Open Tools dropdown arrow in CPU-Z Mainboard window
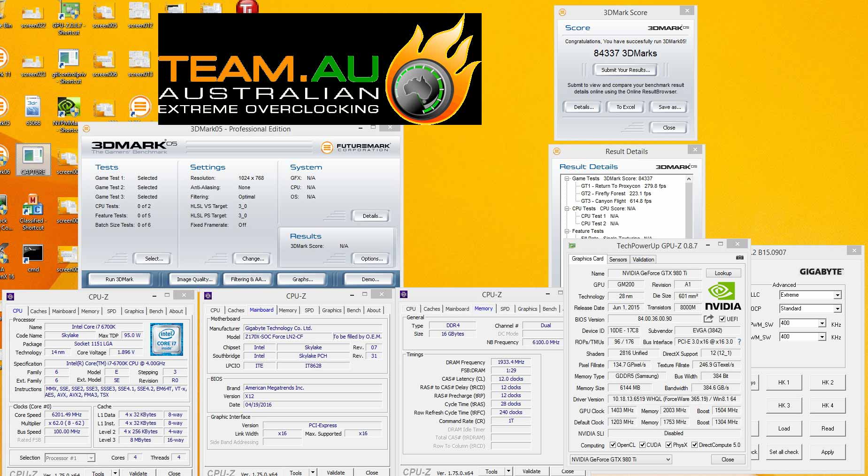Screen dimensions: 868x476 pos(312,472)
